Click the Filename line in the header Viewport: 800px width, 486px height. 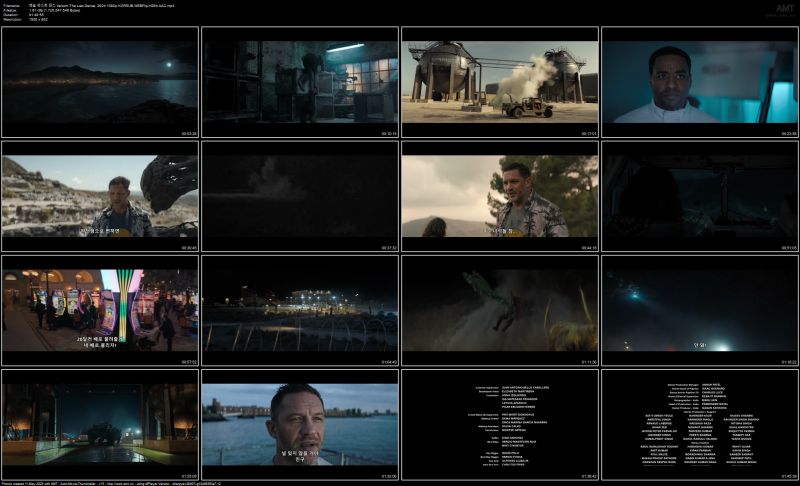(88, 6)
